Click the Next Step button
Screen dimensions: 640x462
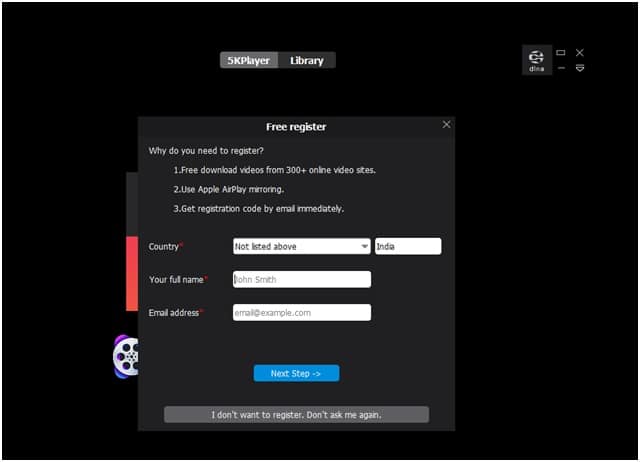tap(296, 373)
